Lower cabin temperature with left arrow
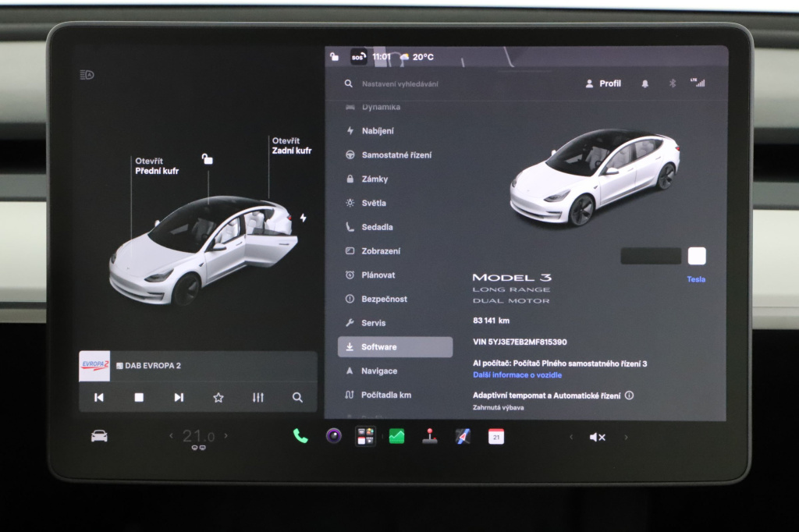Image resolution: width=799 pixels, height=532 pixels. point(171,435)
